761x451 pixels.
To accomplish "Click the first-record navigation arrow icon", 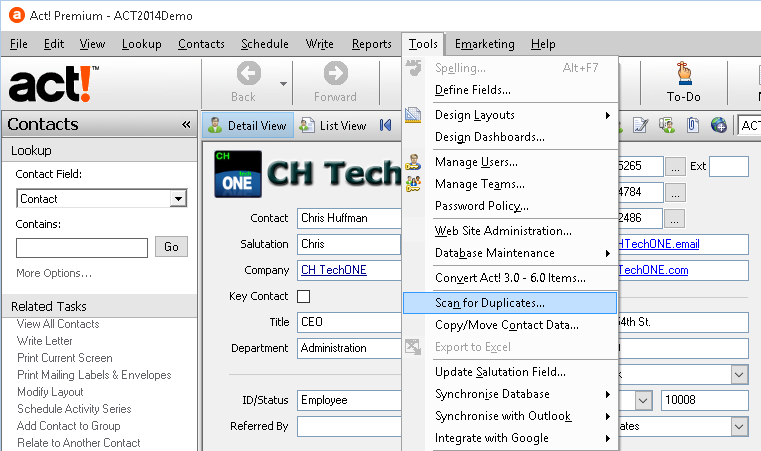I will point(385,125).
